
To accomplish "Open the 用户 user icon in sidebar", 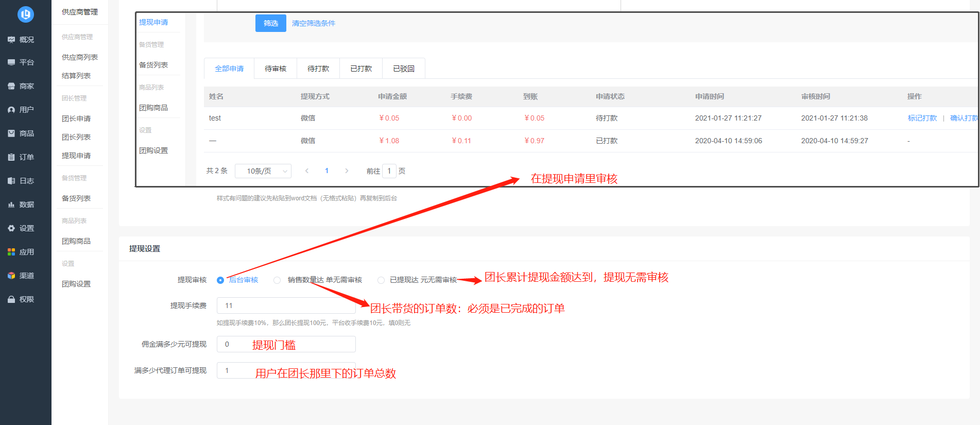I will (11, 110).
